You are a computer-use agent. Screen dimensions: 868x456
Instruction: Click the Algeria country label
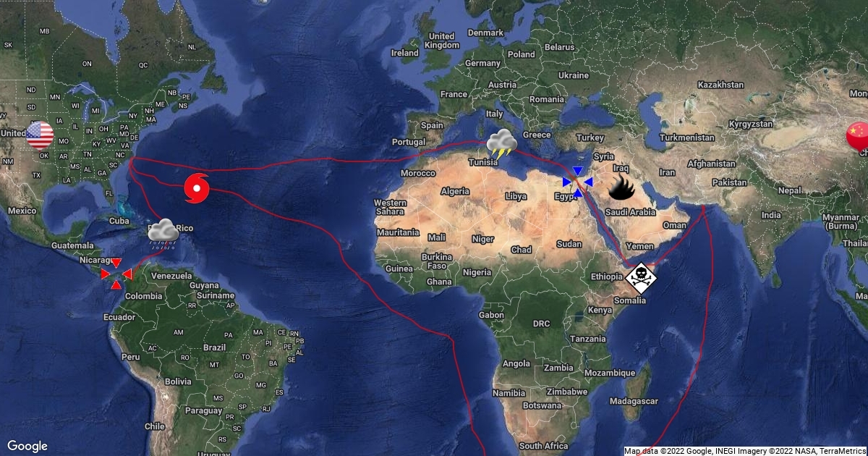click(456, 192)
